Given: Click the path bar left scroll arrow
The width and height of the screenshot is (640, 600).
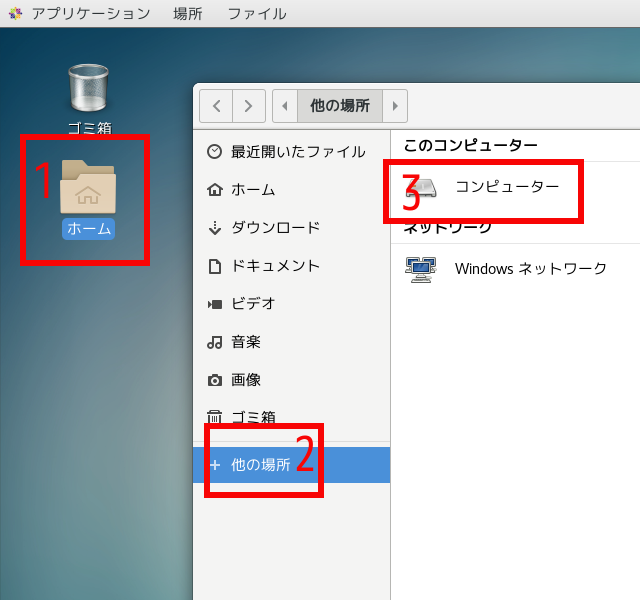Looking at the screenshot, I should click(285, 105).
